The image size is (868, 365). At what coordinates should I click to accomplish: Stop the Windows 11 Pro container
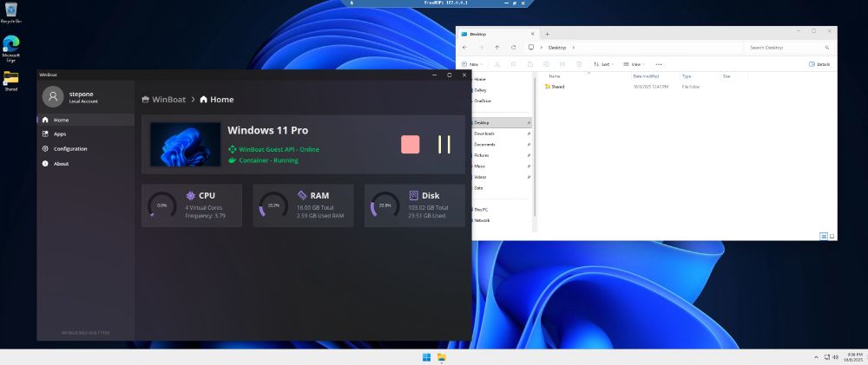pyautogui.click(x=411, y=144)
